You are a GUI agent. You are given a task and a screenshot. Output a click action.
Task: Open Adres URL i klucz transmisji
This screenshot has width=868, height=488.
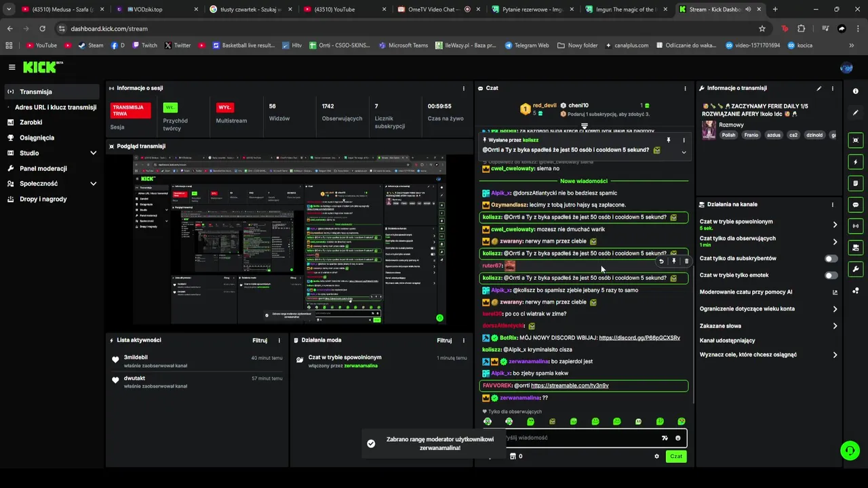tap(56, 107)
